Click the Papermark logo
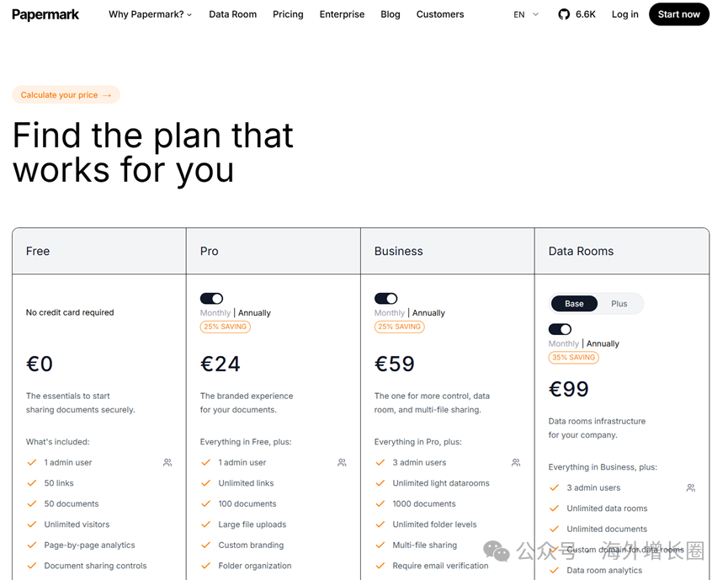This screenshot has width=728, height=580. [45, 14]
